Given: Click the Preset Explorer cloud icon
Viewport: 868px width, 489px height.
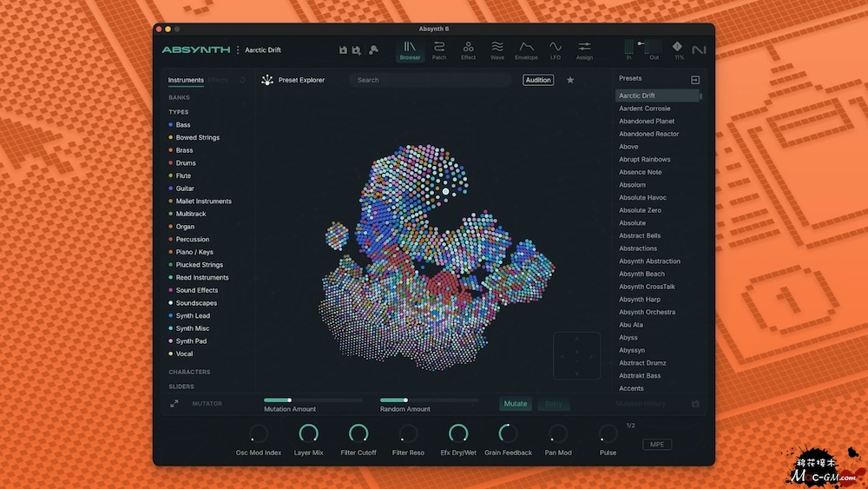Looking at the screenshot, I should coord(267,80).
